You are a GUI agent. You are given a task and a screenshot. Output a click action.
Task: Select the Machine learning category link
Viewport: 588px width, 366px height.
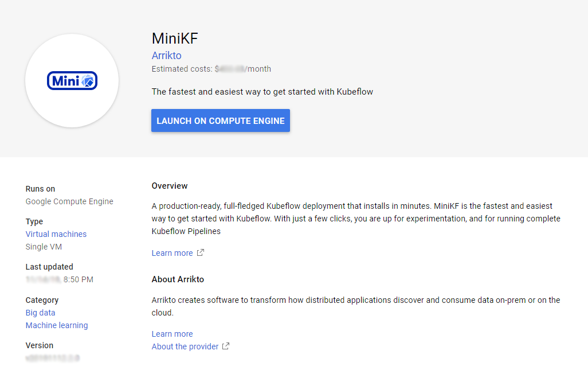tap(57, 325)
